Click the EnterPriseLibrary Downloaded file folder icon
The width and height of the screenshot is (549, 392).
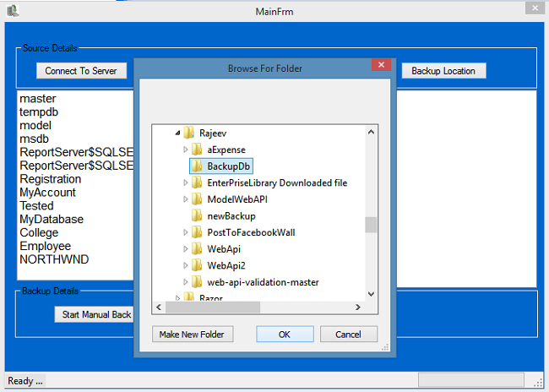pyautogui.click(x=197, y=182)
